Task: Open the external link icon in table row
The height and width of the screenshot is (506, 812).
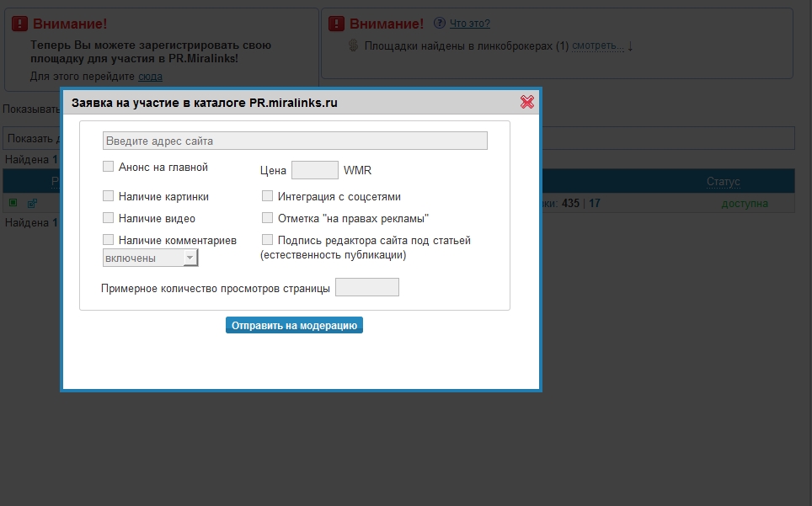Action: [32, 204]
